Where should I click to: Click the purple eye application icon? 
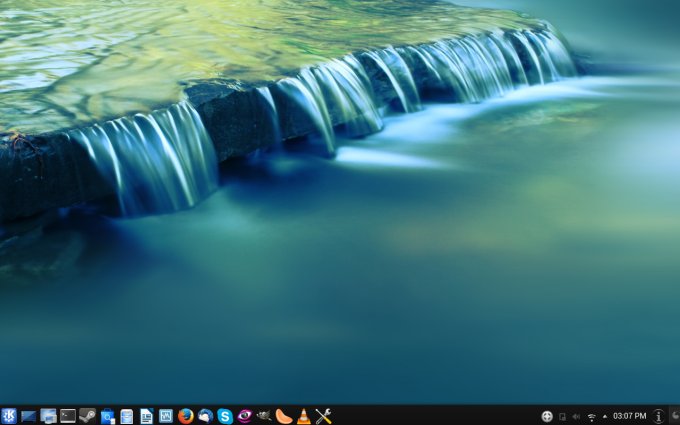(x=244, y=416)
